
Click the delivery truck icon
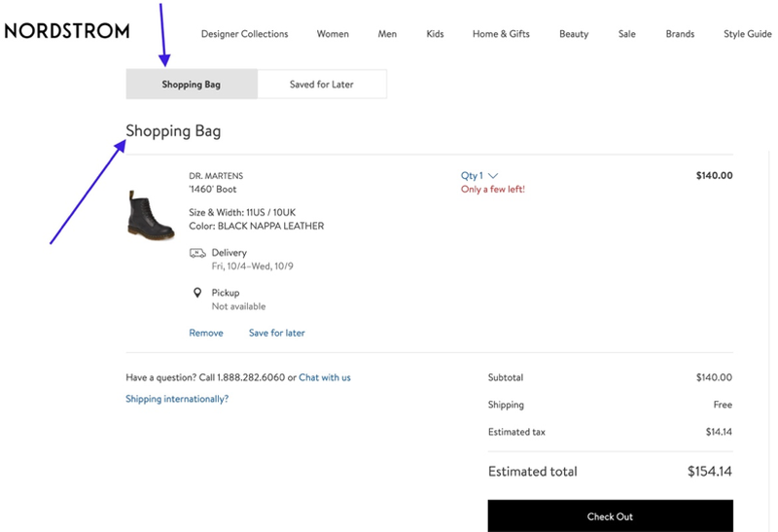[x=197, y=253]
